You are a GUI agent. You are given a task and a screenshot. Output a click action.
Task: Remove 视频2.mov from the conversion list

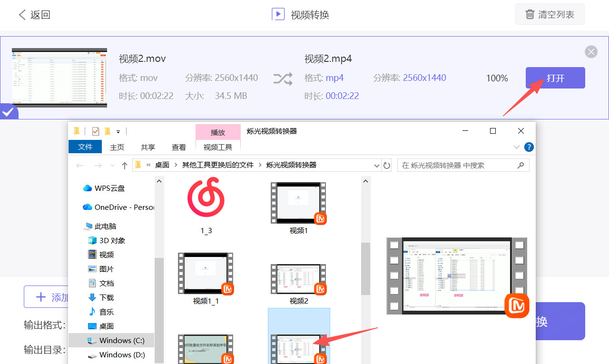pyautogui.click(x=591, y=52)
